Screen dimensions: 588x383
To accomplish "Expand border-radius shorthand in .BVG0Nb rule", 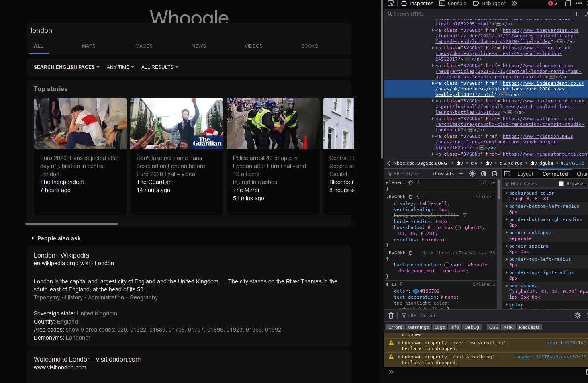I will point(437,222).
